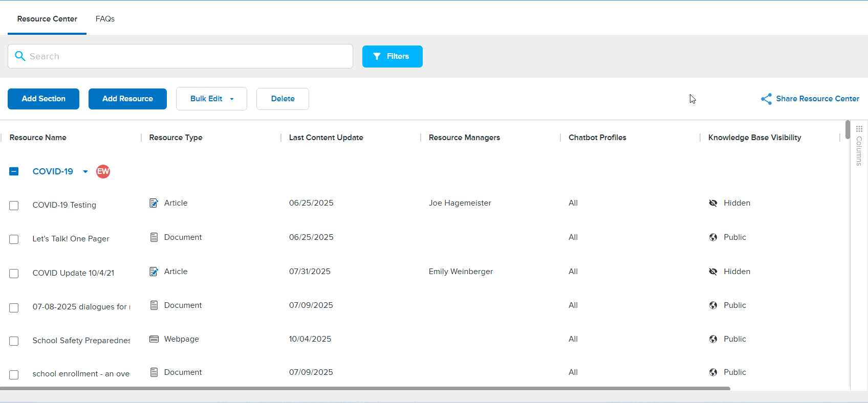Screen dimensions: 868x403
Task: Click the Article icon for COVID-19 Testing
Action: 154,203
